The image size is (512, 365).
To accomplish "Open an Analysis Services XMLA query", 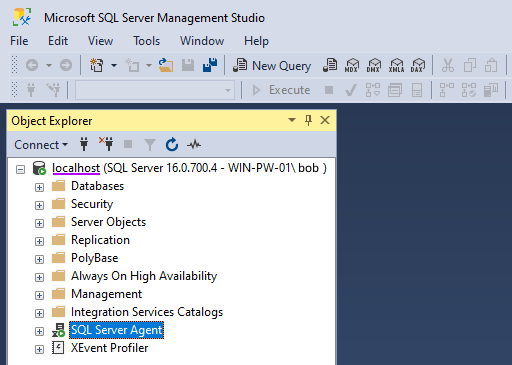I will (396, 65).
